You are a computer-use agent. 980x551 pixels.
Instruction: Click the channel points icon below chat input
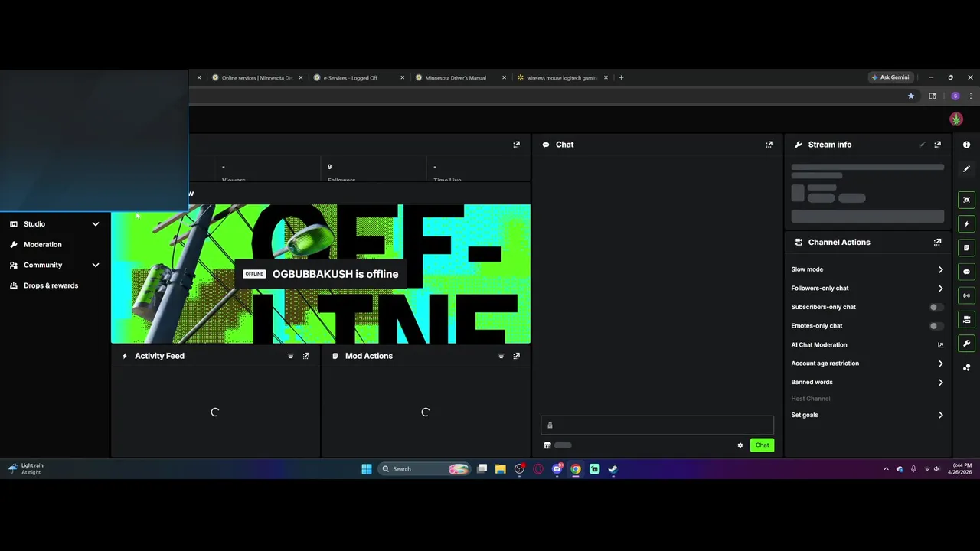pos(547,445)
